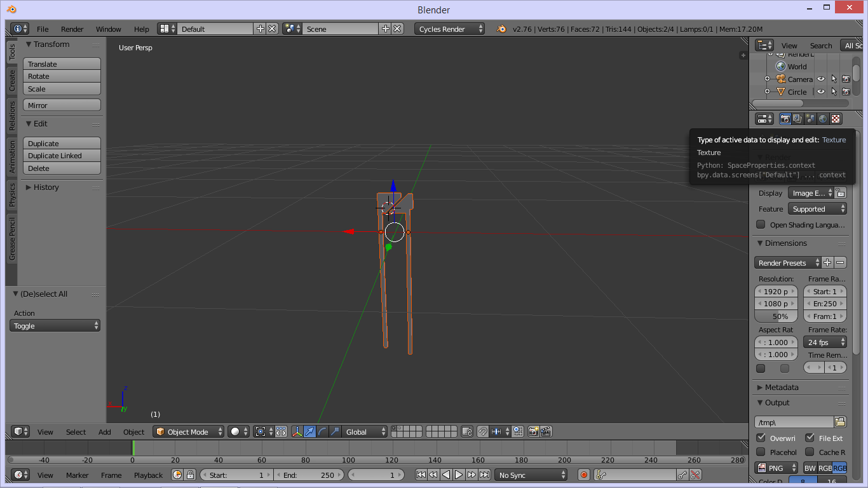Click the OpenGL render image camera icon

pyautogui.click(x=533, y=431)
